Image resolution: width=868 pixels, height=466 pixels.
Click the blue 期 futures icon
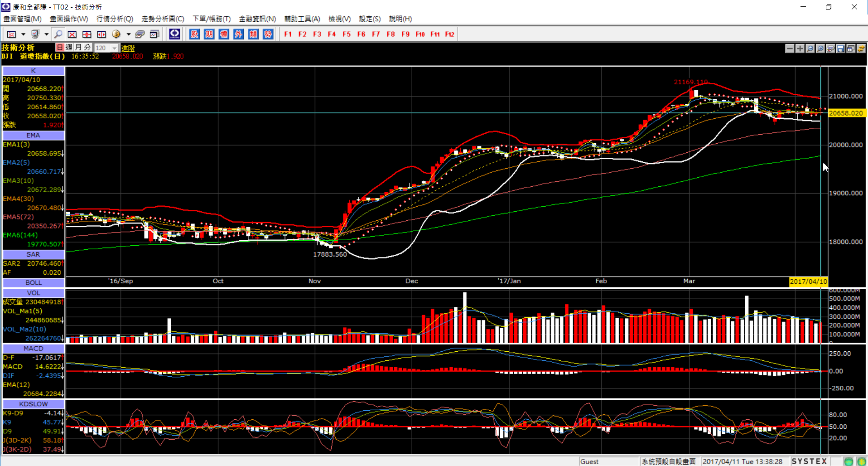pos(209,34)
